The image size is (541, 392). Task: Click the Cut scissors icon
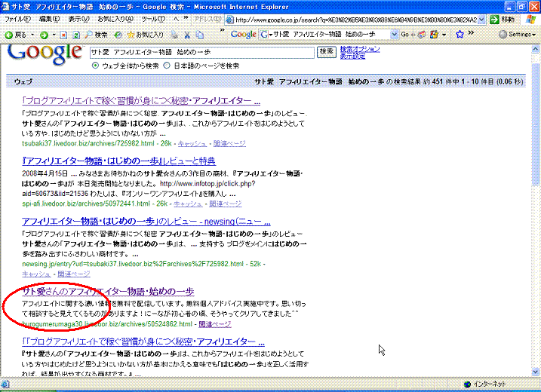pyautogui.click(x=187, y=35)
